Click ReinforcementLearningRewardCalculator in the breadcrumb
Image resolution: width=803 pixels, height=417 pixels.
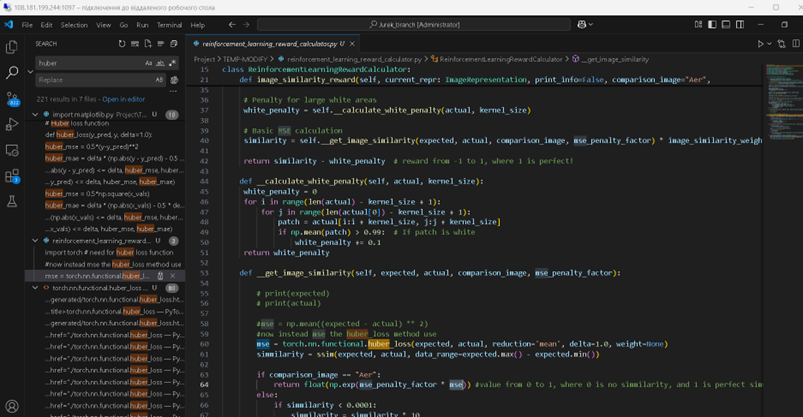(x=500, y=59)
